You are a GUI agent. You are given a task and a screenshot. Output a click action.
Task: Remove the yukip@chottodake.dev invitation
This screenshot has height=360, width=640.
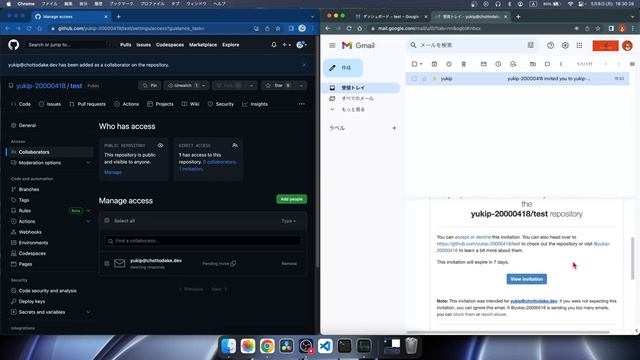pos(289,264)
